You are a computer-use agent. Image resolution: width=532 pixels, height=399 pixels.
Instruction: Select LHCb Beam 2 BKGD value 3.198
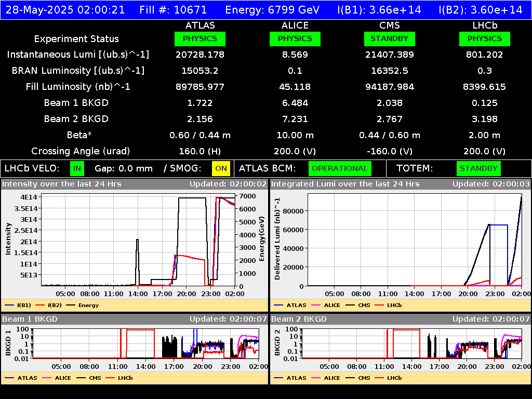(x=485, y=119)
